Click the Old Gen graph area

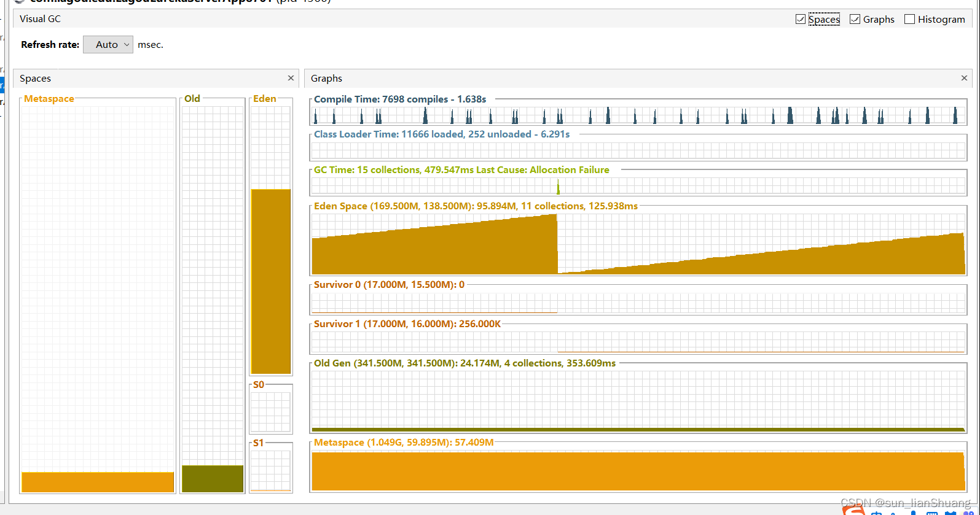click(638, 401)
